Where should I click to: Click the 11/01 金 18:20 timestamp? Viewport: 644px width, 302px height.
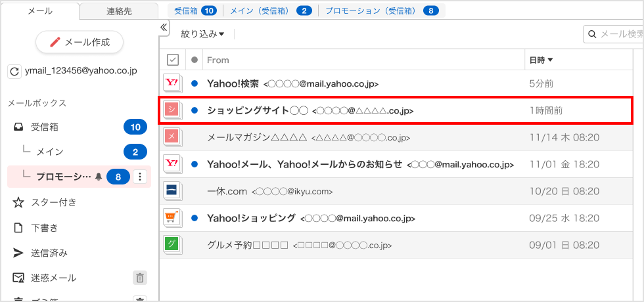pos(564,164)
